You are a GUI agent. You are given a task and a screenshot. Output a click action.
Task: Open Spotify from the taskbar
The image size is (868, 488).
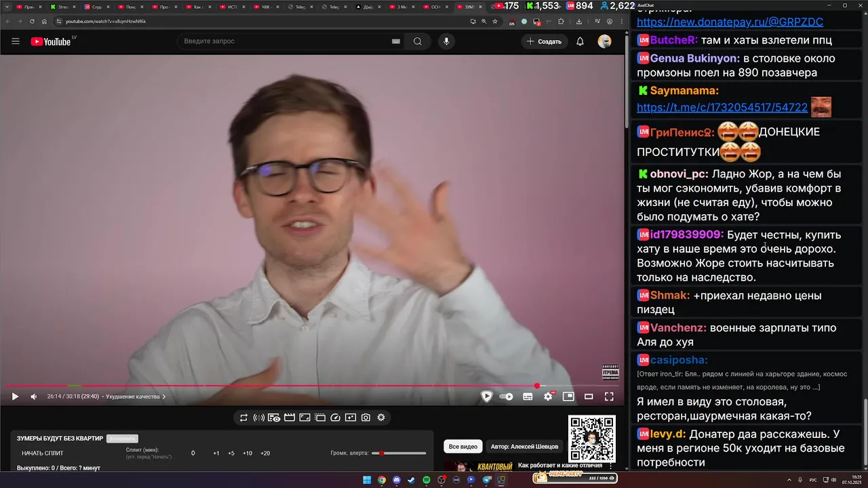[x=427, y=480]
